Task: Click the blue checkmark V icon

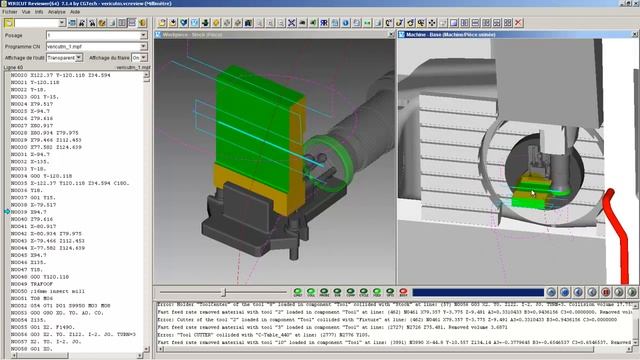Action: tap(184, 23)
